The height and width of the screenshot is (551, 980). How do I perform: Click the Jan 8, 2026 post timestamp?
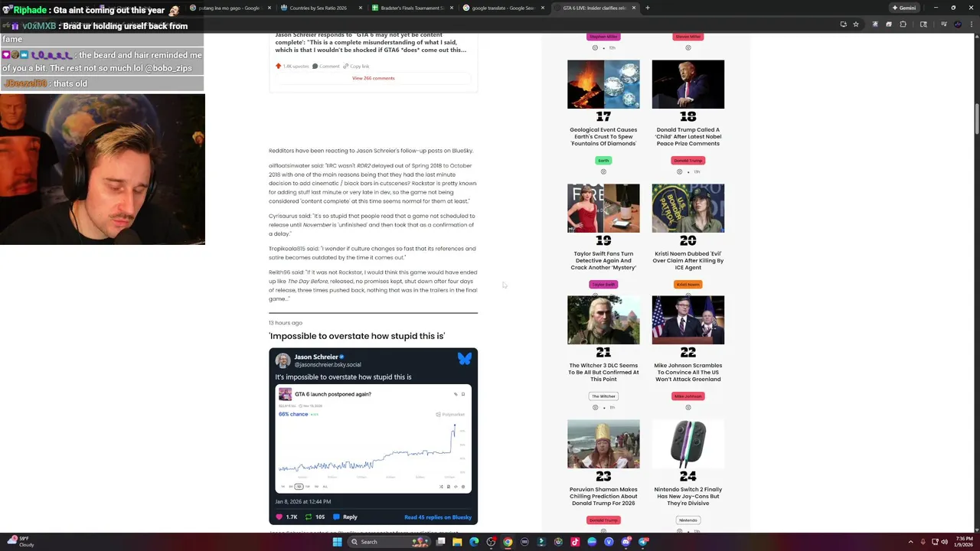tap(303, 501)
